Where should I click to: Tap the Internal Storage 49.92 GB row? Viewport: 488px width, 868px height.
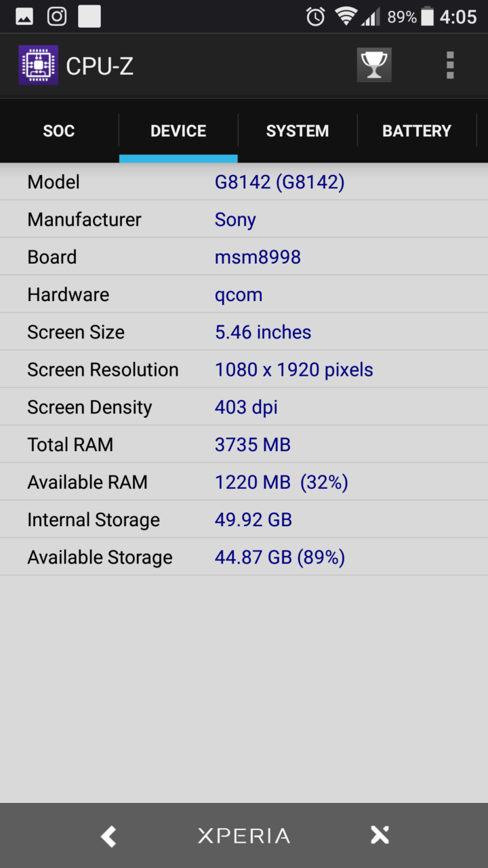click(244, 519)
